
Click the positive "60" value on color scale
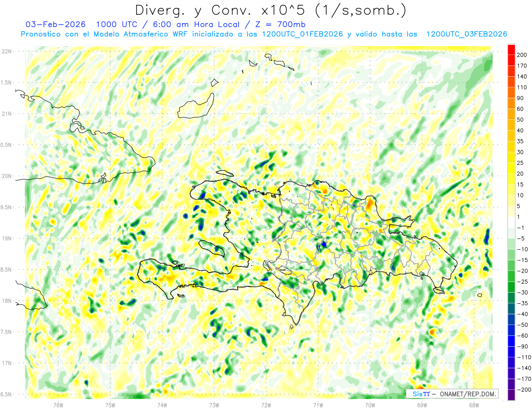(x=520, y=109)
